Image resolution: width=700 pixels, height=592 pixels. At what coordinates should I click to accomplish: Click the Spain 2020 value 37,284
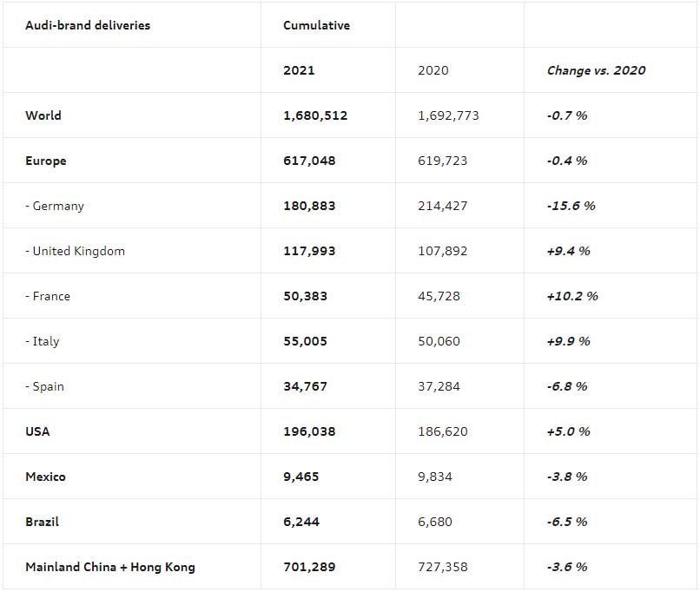click(x=439, y=386)
